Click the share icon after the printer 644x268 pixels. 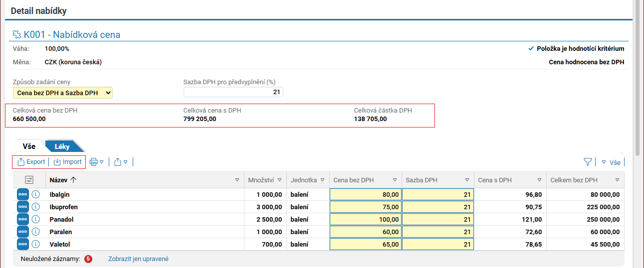tap(121, 162)
